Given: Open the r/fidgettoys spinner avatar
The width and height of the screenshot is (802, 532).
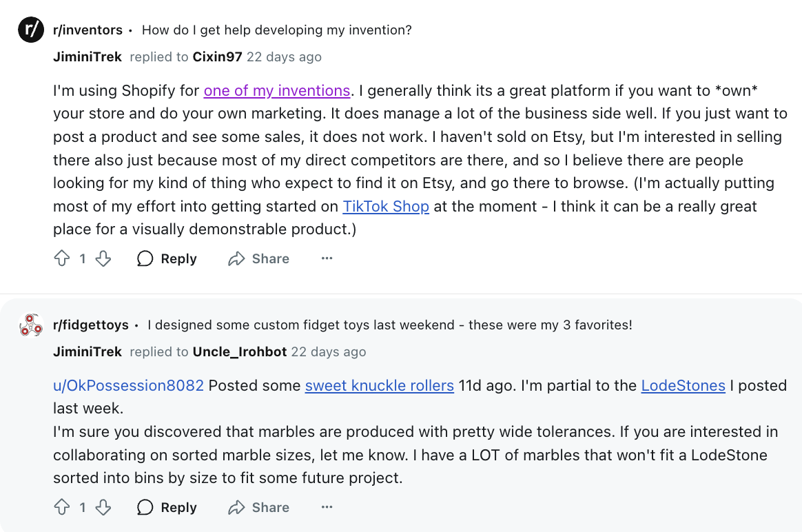Looking at the screenshot, I should pyautogui.click(x=31, y=325).
